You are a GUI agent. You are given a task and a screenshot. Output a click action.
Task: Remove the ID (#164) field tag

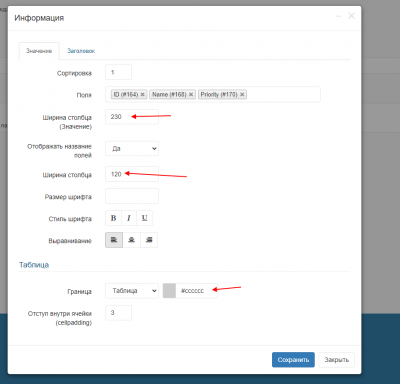[x=142, y=95]
